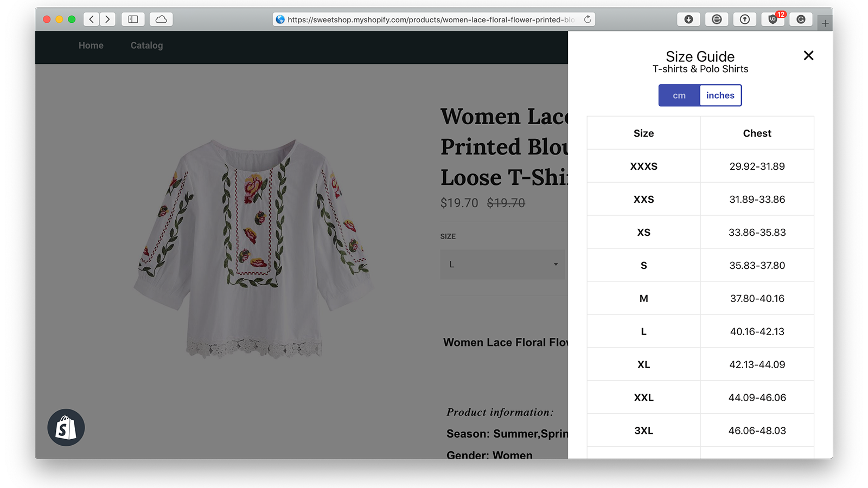Open the Catalog navigation item
Viewport: 868px width, 488px height.
146,46
